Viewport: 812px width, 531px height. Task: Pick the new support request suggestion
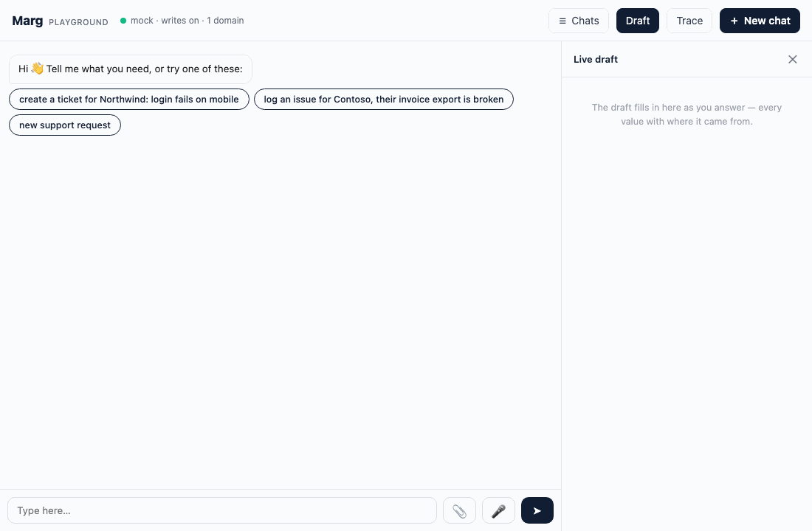[x=65, y=125]
